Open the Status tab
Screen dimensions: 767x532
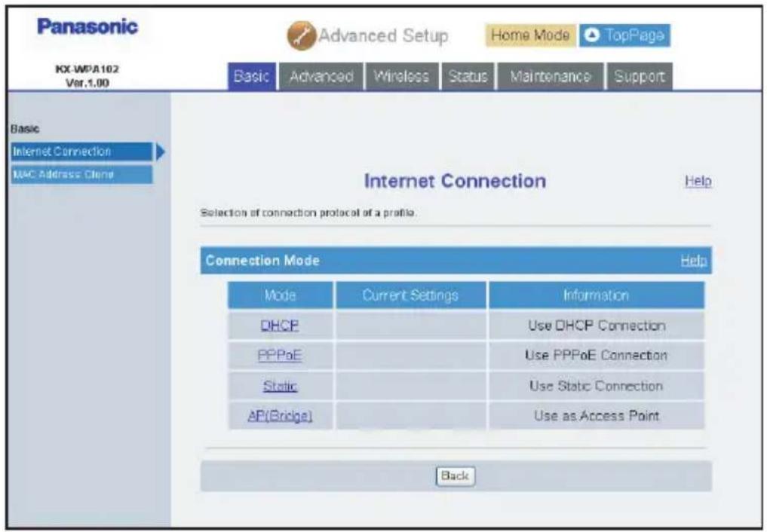click(468, 76)
